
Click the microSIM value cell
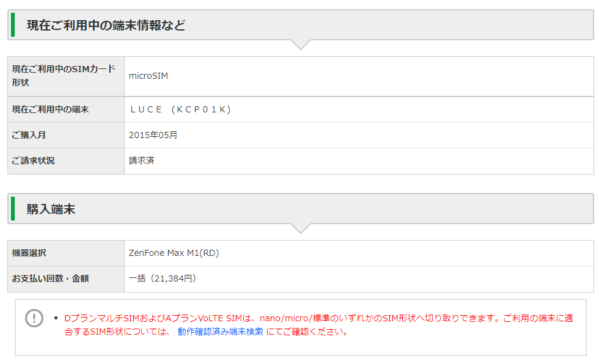359,76
